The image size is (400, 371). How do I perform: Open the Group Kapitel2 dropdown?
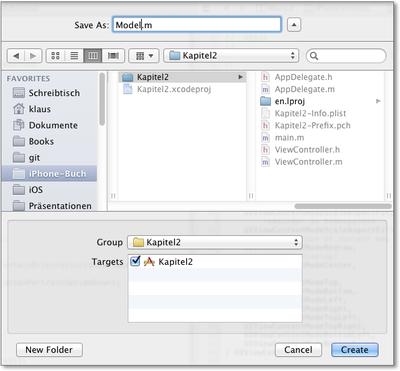(x=215, y=242)
